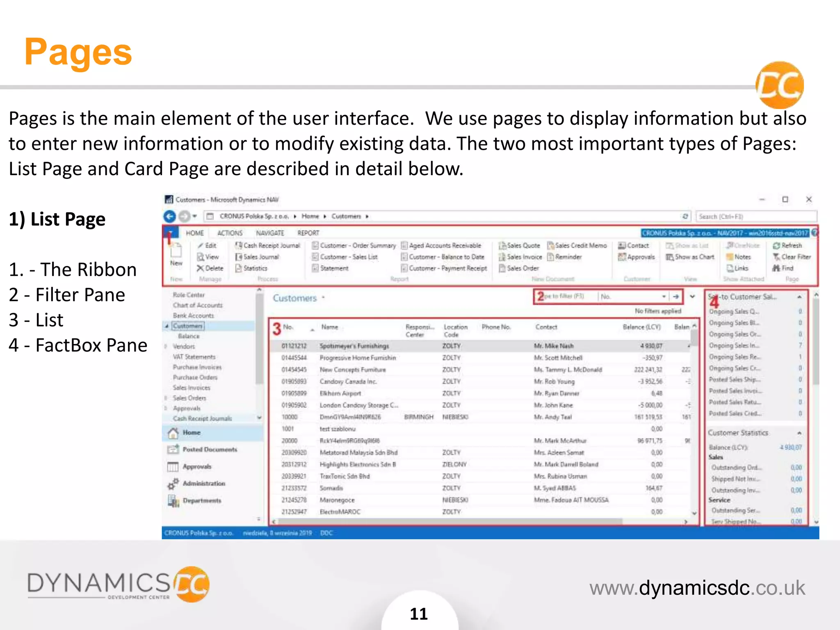The image size is (840, 630).
Task: Collapse Customer Statistics FactBox
Action: pyautogui.click(x=799, y=433)
